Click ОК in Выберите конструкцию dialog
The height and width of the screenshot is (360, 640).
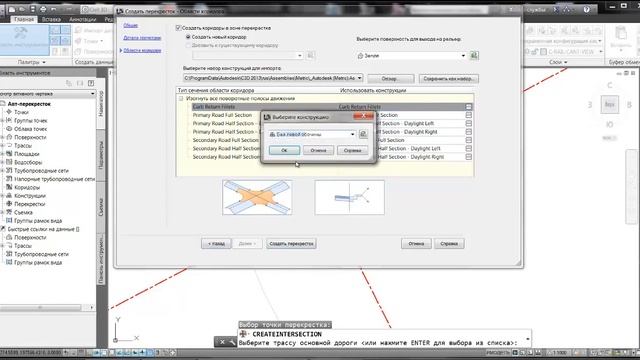click(284, 150)
